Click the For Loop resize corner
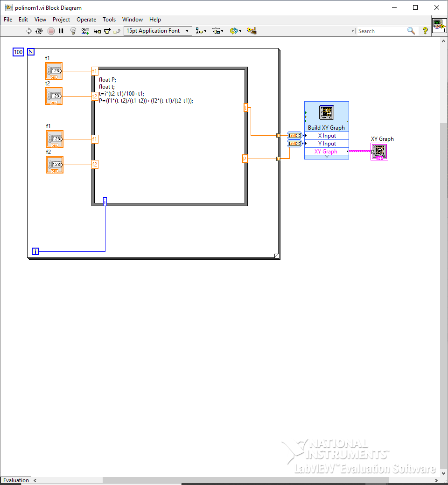Screen dimensions: 448x485 276,256
